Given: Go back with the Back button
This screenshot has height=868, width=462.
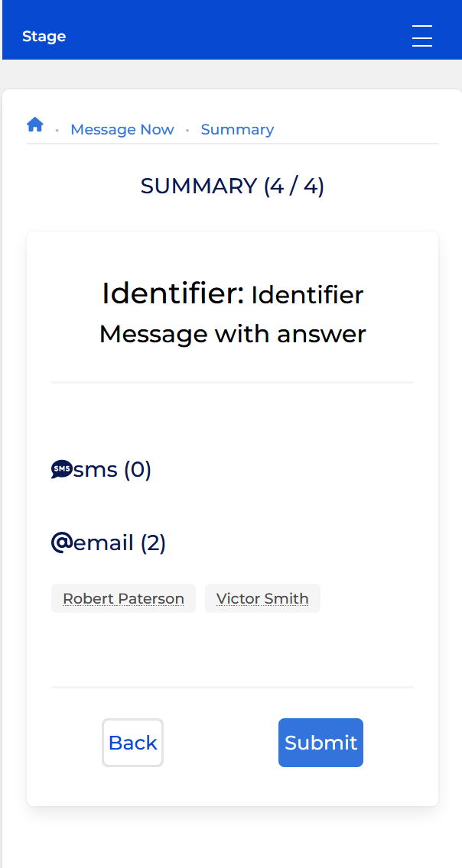Looking at the screenshot, I should (x=132, y=743).
